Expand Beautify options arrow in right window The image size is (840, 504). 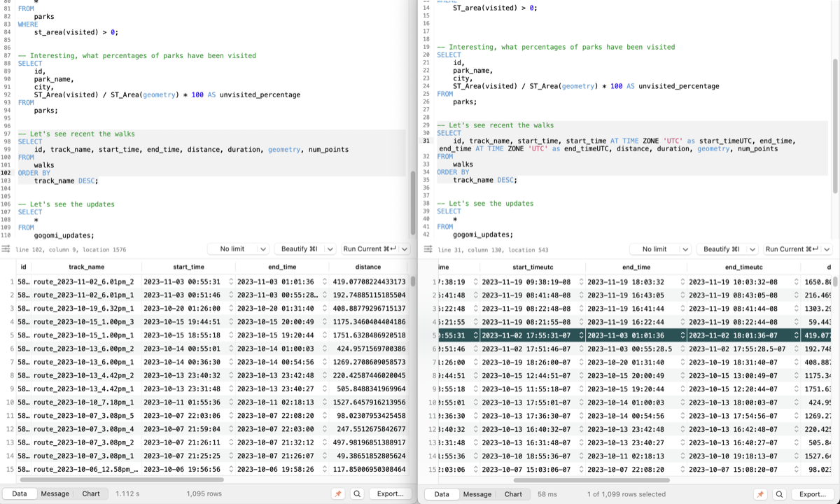coord(753,249)
